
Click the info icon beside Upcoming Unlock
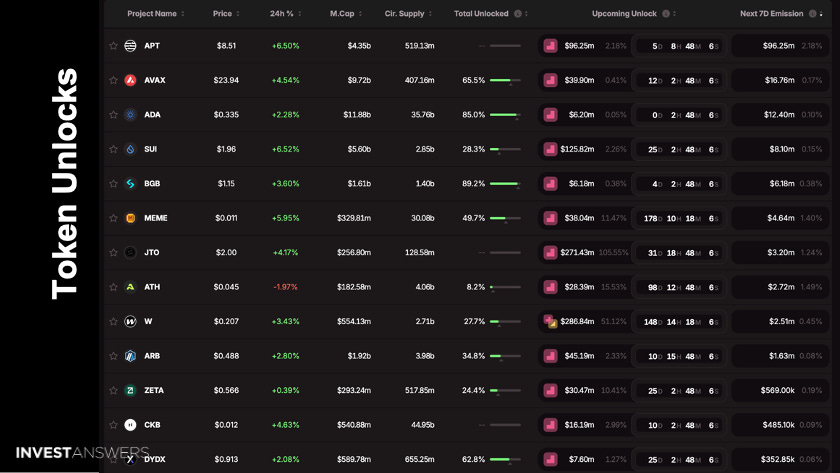[666, 14]
